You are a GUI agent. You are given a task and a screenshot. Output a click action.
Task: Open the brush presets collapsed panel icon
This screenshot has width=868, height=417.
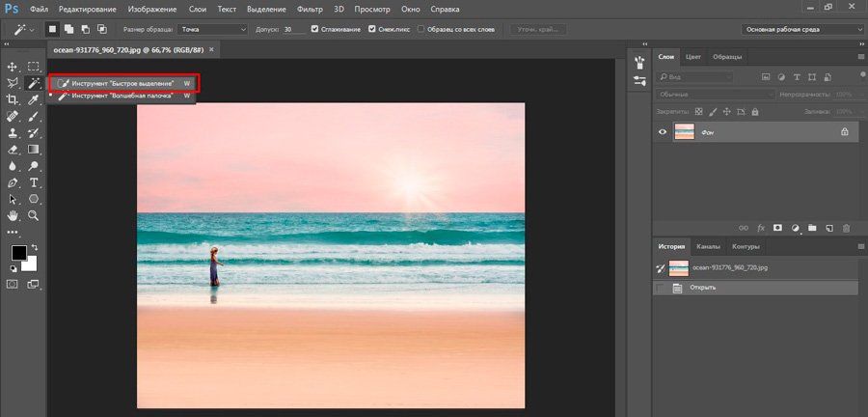[640, 61]
